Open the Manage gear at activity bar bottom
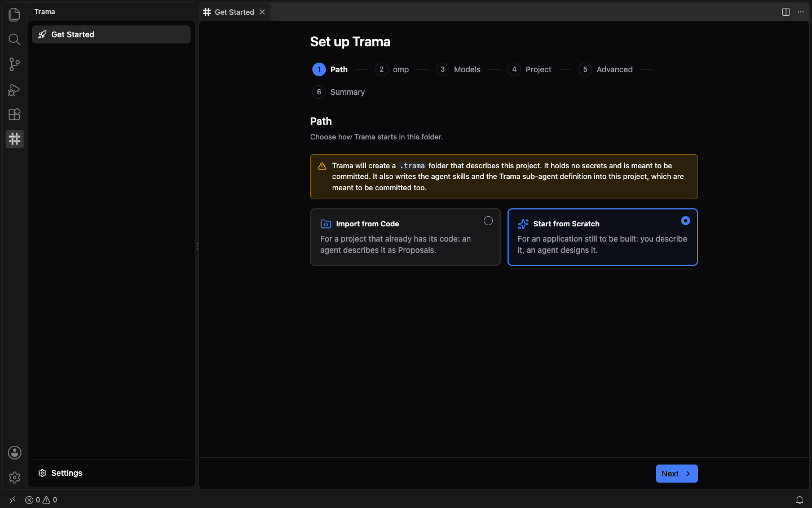812x508 pixels. (x=15, y=478)
